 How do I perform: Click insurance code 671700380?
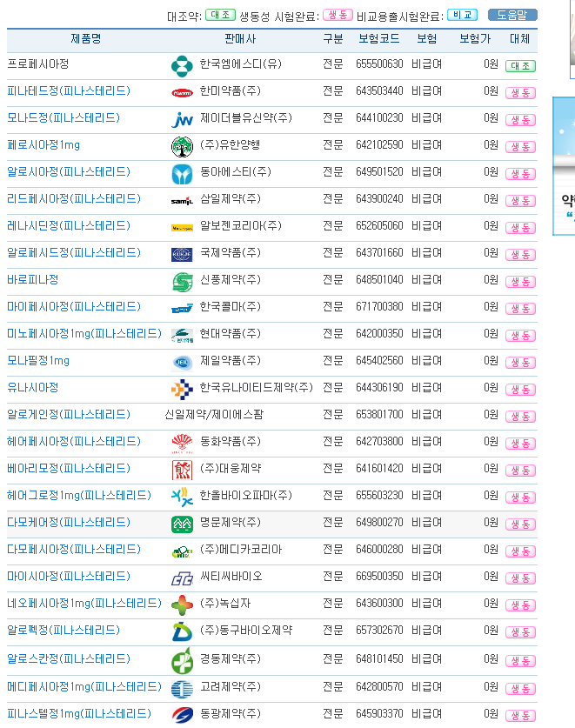pyautogui.click(x=379, y=306)
